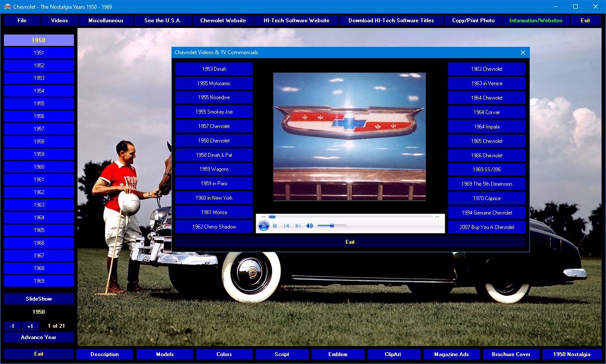Close the Chevrolet Videos dialog with X

pos(523,52)
